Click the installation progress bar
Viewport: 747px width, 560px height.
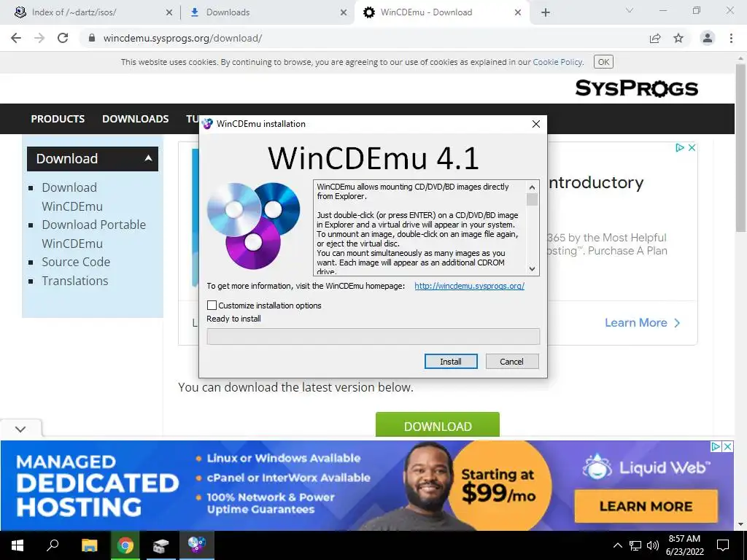[373, 337]
